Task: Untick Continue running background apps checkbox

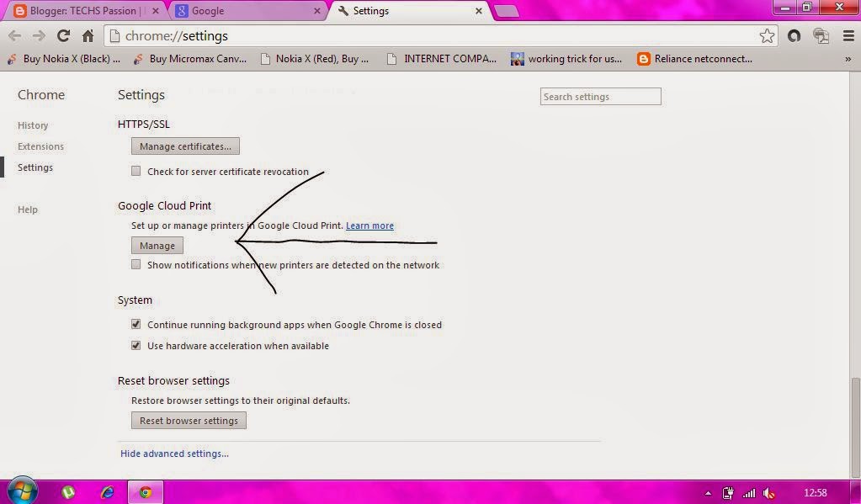Action: (136, 325)
